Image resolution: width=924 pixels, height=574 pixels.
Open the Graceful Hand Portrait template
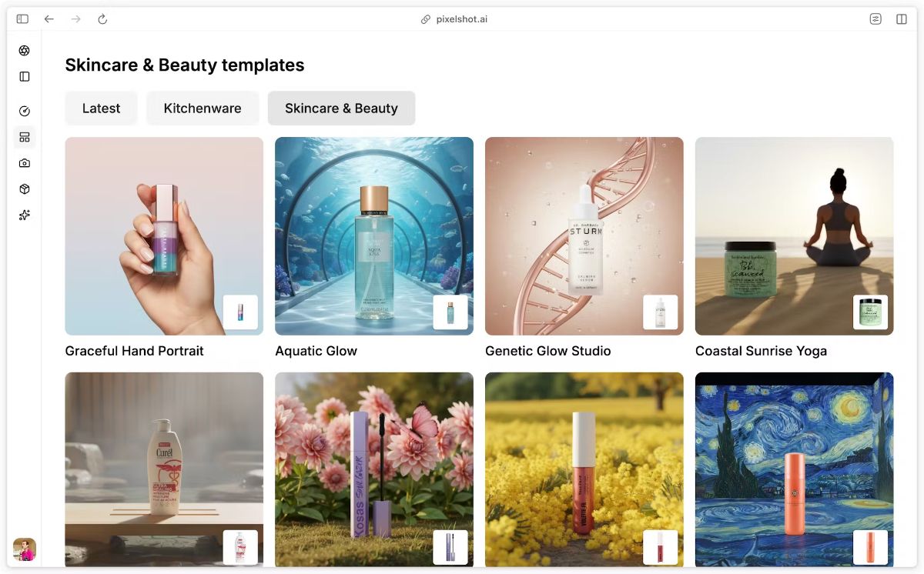(164, 236)
